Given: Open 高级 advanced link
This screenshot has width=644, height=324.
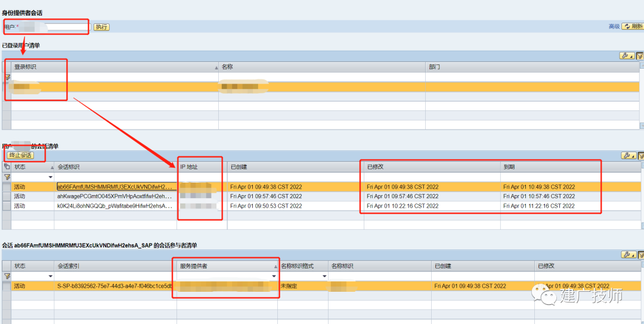Looking at the screenshot, I should 614,26.
